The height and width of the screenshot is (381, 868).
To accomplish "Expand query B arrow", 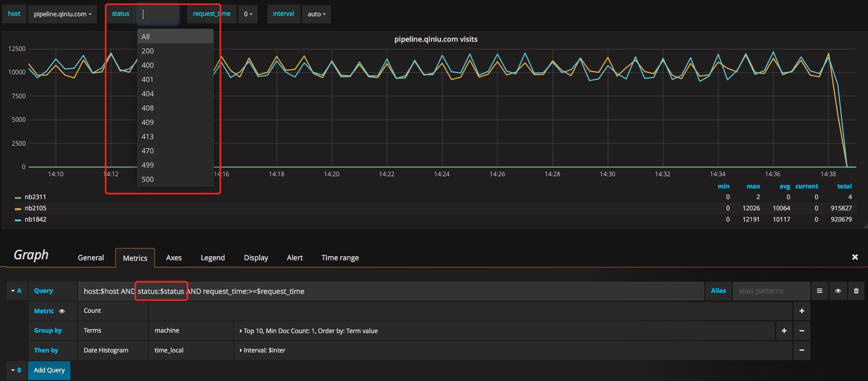I will point(13,370).
